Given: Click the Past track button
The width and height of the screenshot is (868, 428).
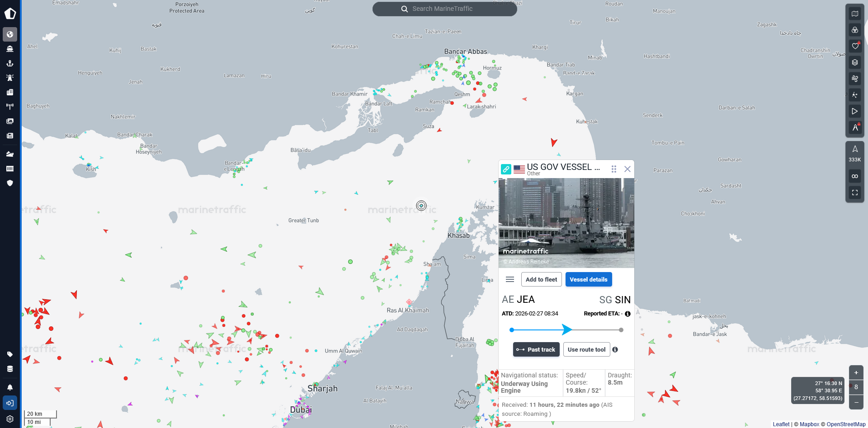Looking at the screenshot, I should 536,349.
